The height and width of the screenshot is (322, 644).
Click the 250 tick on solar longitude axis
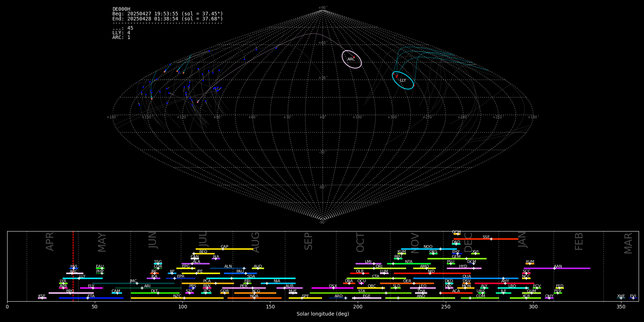pyautogui.click(x=446, y=307)
